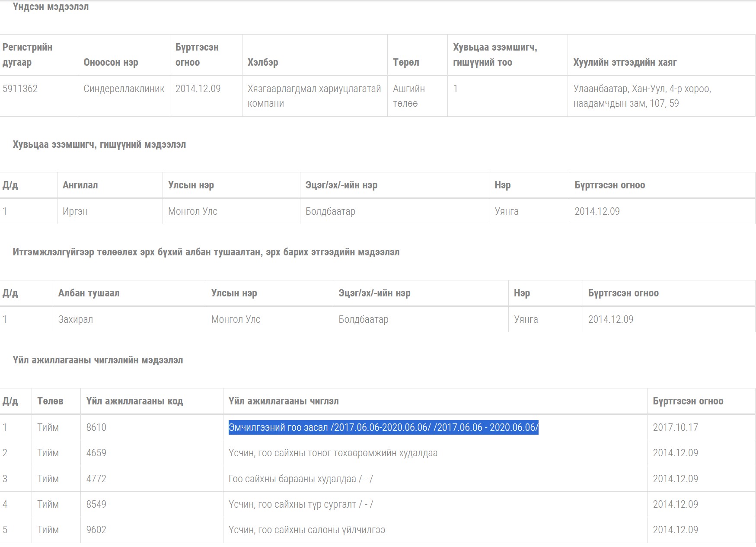Click Үйл ажиллагааны чиглэлийн мэдээлэл heading
The width and height of the screenshot is (756, 547).
coord(98,360)
